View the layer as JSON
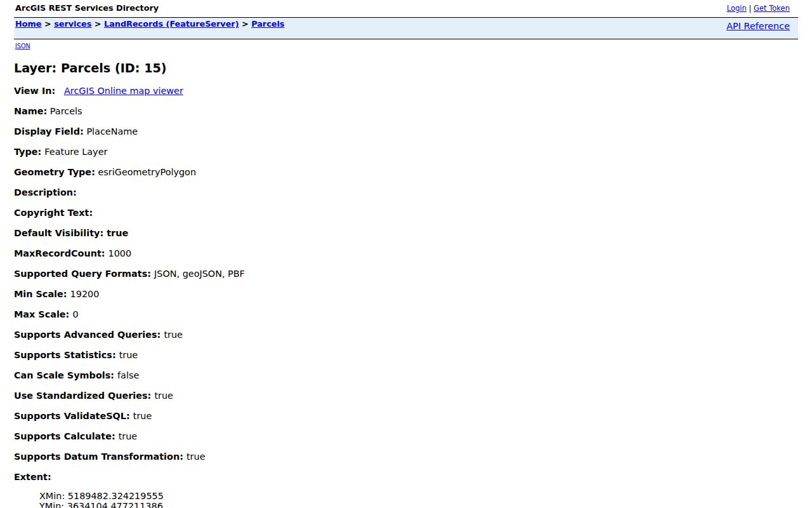 tap(22, 46)
